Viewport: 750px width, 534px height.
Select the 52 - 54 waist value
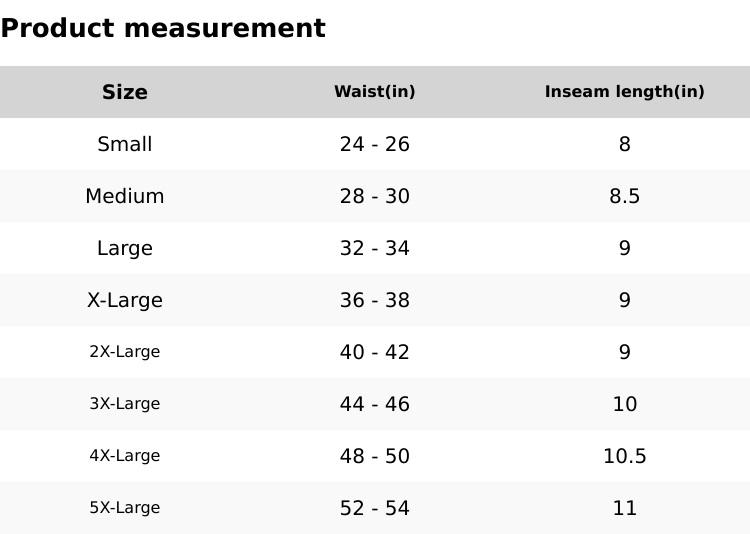tap(374, 508)
